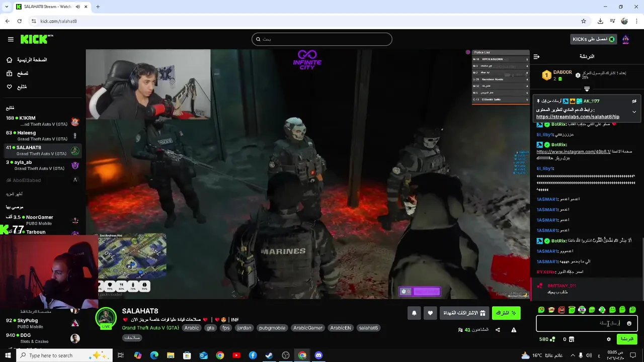
Task: Click AK_1177 username in pinned message
Action: tap(591, 101)
